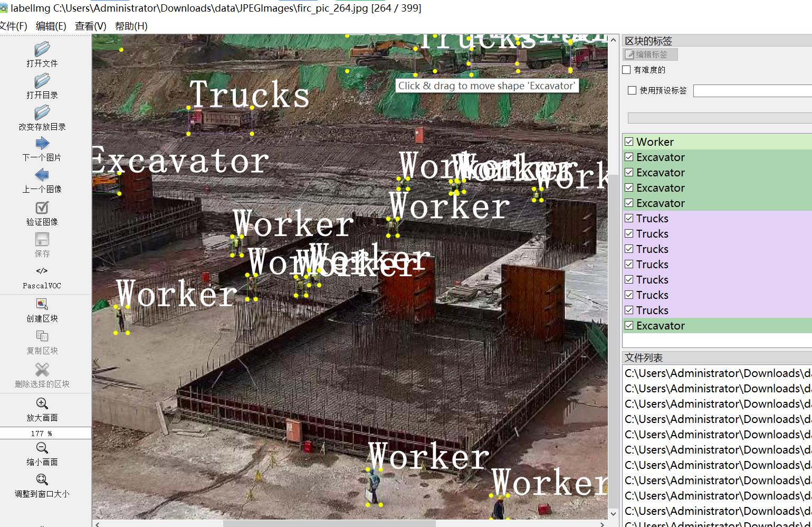The image size is (812, 527).
Task: Click the canvas vertical scrollbar down arrow
Action: coord(613,513)
